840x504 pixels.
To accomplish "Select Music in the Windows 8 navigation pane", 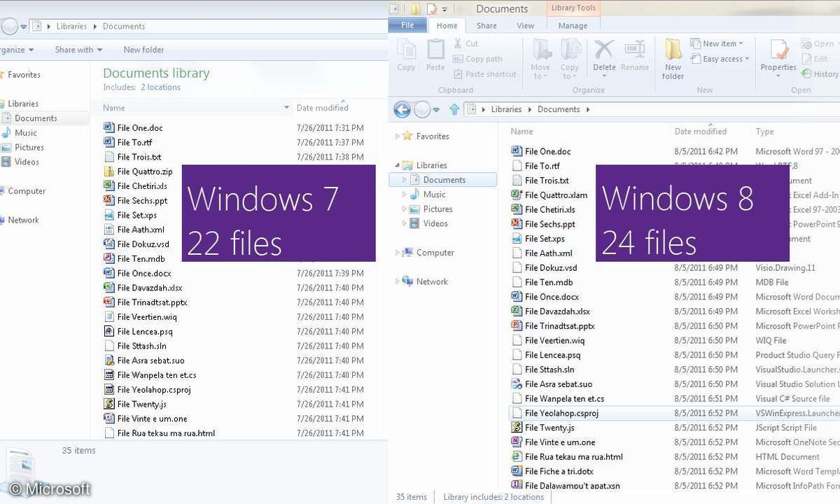I will point(434,195).
